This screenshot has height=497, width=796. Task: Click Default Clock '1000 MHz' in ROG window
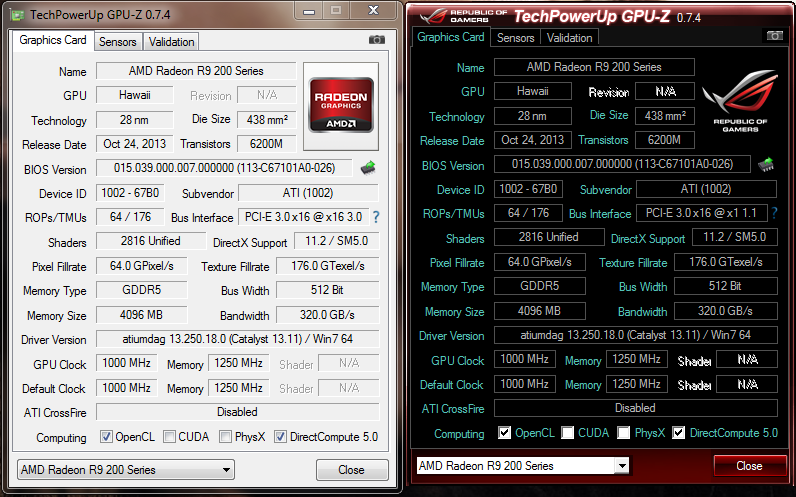pyautogui.click(x=524, y=383)
